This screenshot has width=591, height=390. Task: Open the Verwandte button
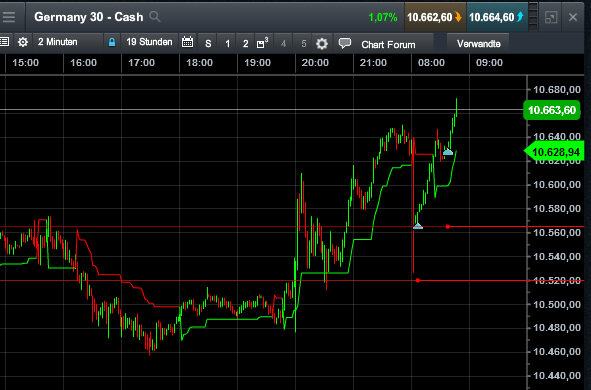click(x=478, y=44)
